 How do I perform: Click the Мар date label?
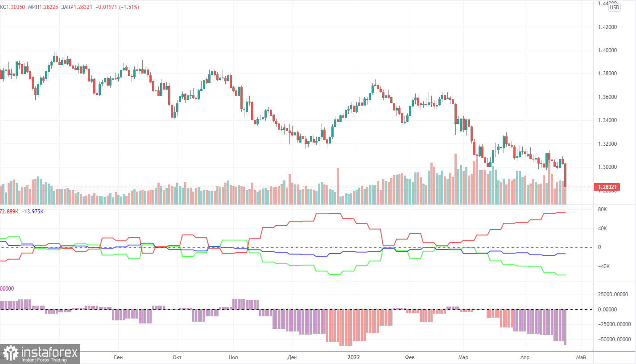coord(463,357)
